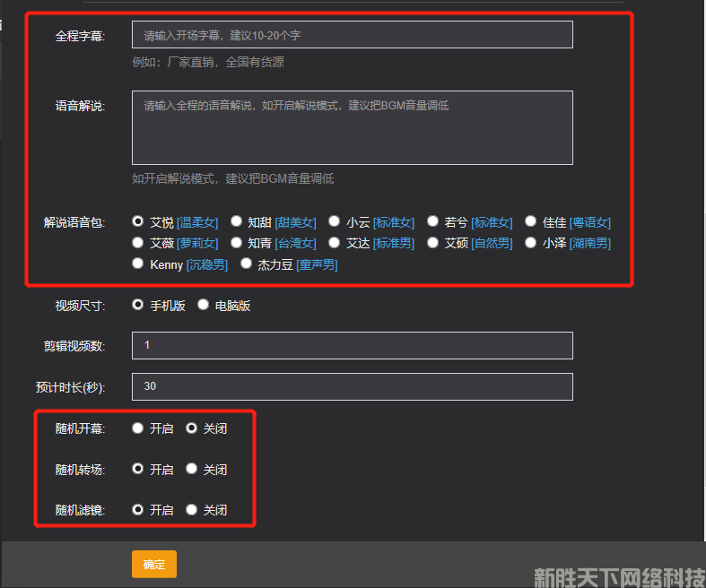Select 小泽 湖南男 voice option
The image size is (706, 588).
531,243
